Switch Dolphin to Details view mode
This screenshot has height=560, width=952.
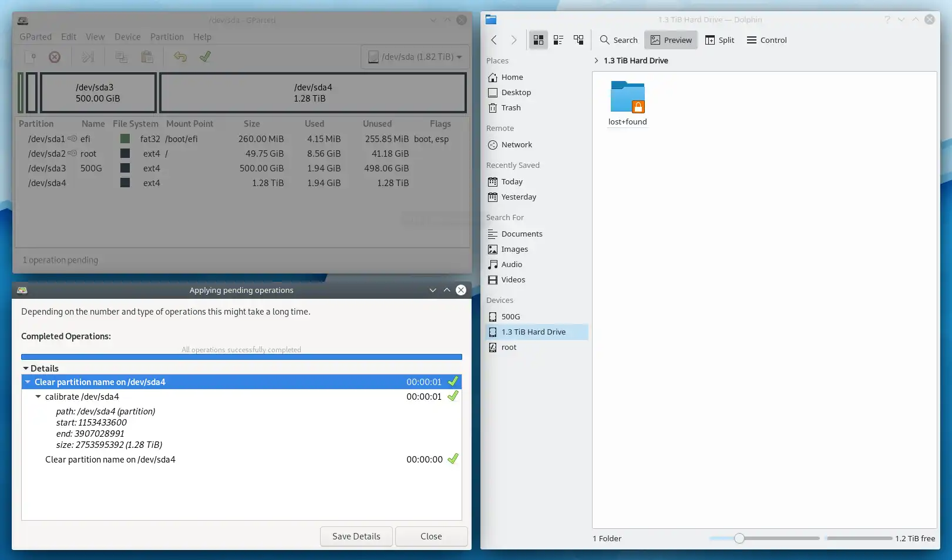pos(578,40)
